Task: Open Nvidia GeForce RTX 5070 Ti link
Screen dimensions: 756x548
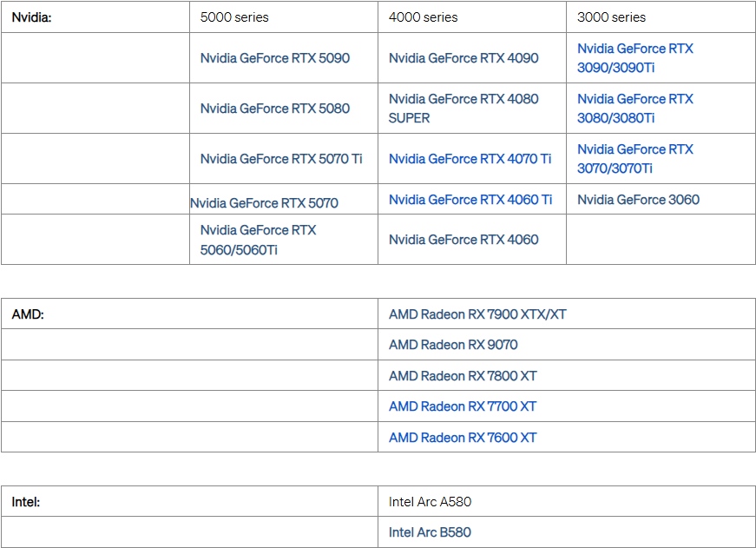Action: click(281, 159)
